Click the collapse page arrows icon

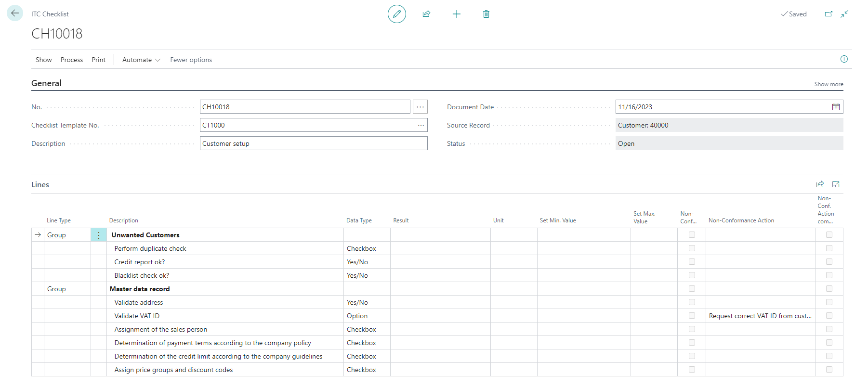[844, 14]
